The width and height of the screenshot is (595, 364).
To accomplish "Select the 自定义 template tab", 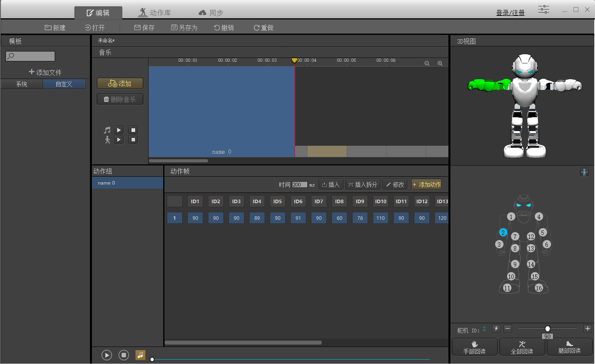I will [64, 84].
